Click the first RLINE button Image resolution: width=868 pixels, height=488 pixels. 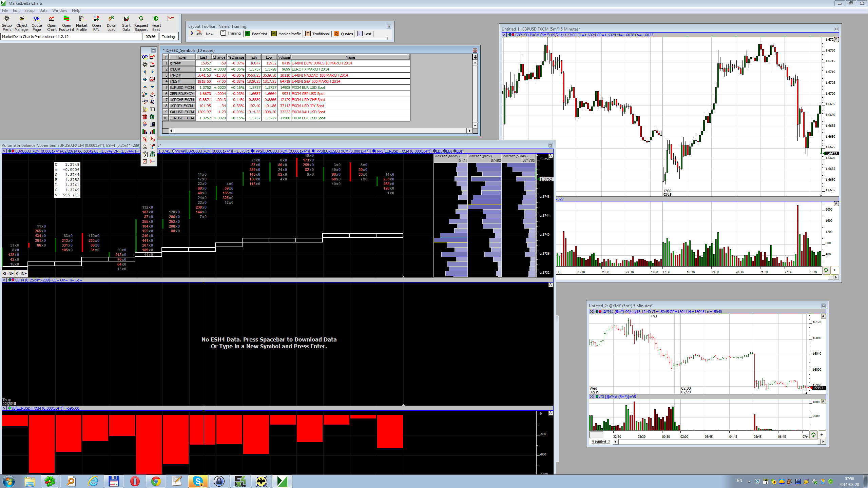tap(8, 273)
